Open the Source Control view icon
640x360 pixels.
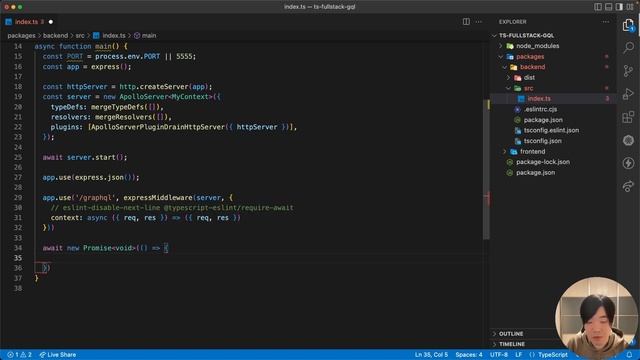pos(628,71)
